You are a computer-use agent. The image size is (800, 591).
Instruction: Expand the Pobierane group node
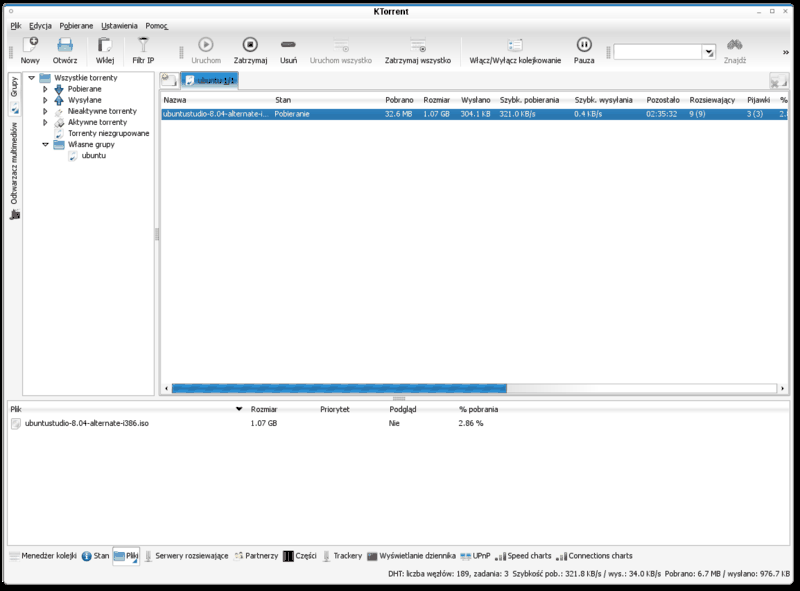(x=45, y=89)
